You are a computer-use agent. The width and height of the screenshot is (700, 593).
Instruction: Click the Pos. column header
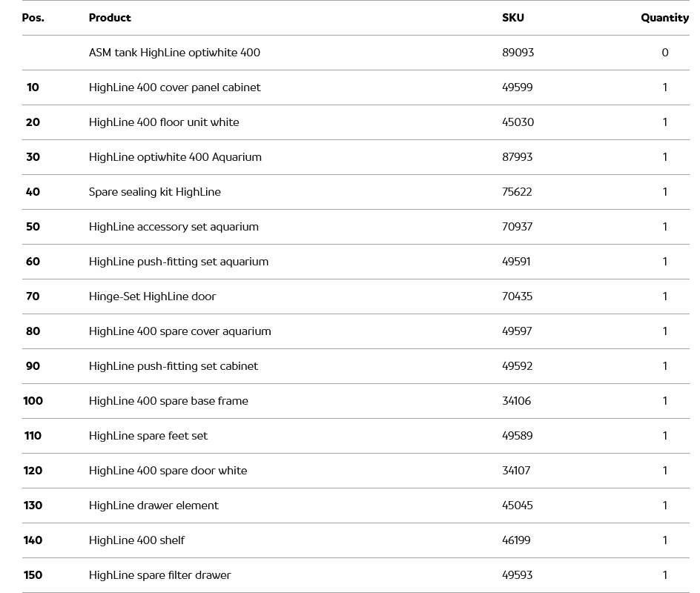(x=33, y=18)
